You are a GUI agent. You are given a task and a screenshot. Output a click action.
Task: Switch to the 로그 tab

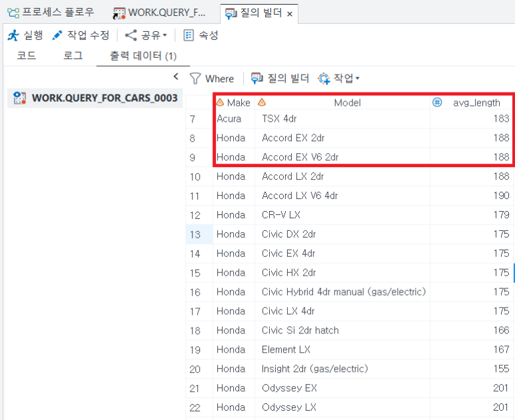(73, 55)
